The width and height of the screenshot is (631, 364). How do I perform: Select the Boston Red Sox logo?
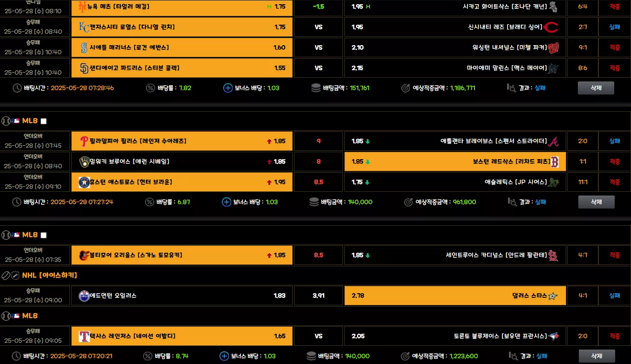(x=554, y=162)
